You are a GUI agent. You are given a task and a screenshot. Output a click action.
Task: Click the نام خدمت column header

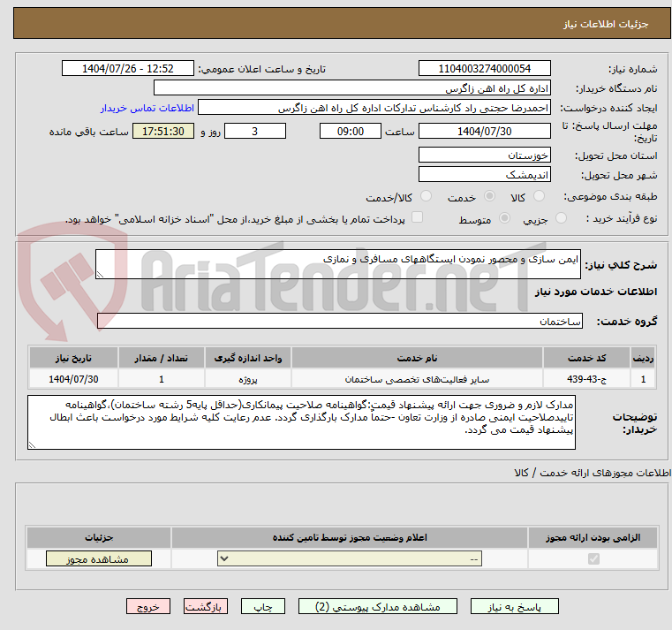417,358
